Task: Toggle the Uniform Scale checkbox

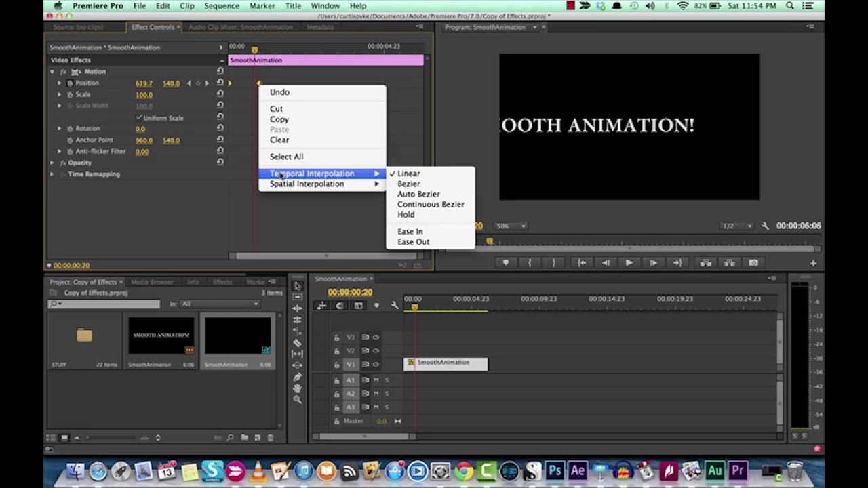Action: (x=139, y=117)
